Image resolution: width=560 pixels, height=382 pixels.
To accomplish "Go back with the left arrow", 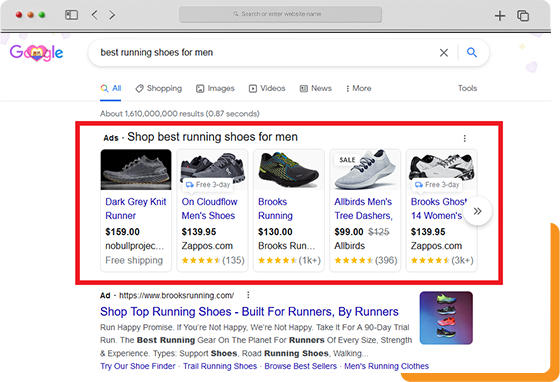I will pyautogui.click(x=94, y=15).
